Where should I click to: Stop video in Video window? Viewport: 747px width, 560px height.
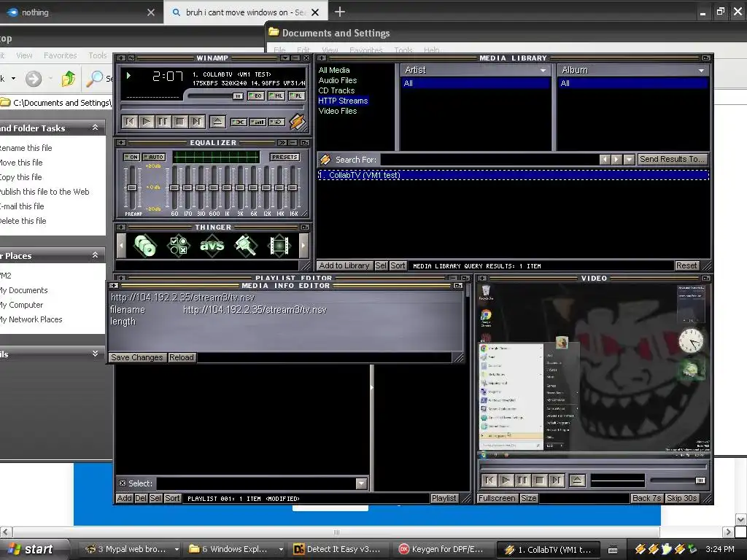pyautogui.click(x=540, y=481)
